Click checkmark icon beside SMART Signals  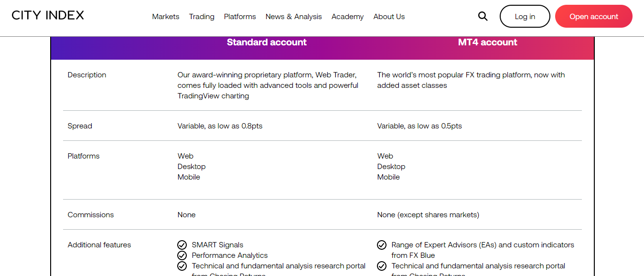click(x=182, y=245)
